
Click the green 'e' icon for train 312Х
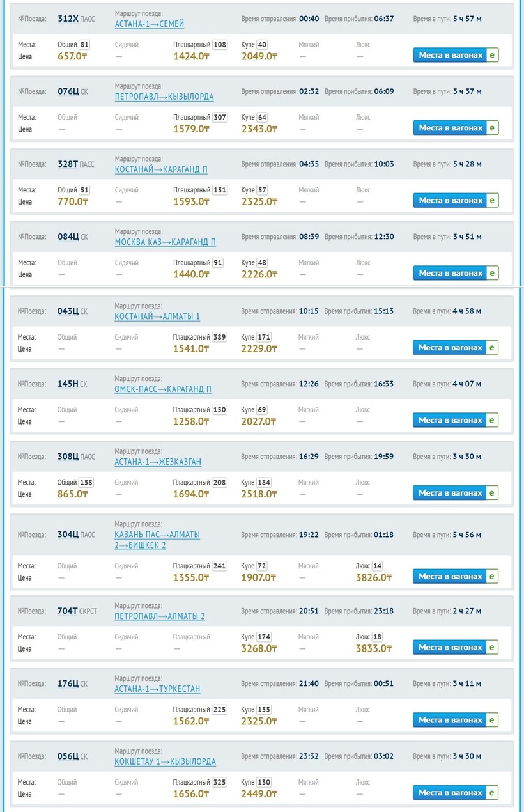tap(492, 55)
